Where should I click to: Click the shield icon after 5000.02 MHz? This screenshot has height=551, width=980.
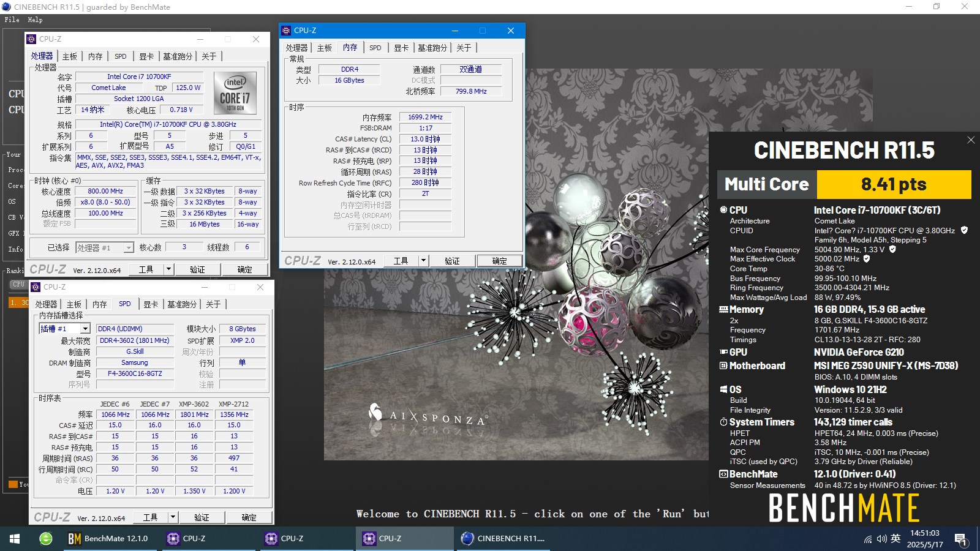click(x=867, y=258)
